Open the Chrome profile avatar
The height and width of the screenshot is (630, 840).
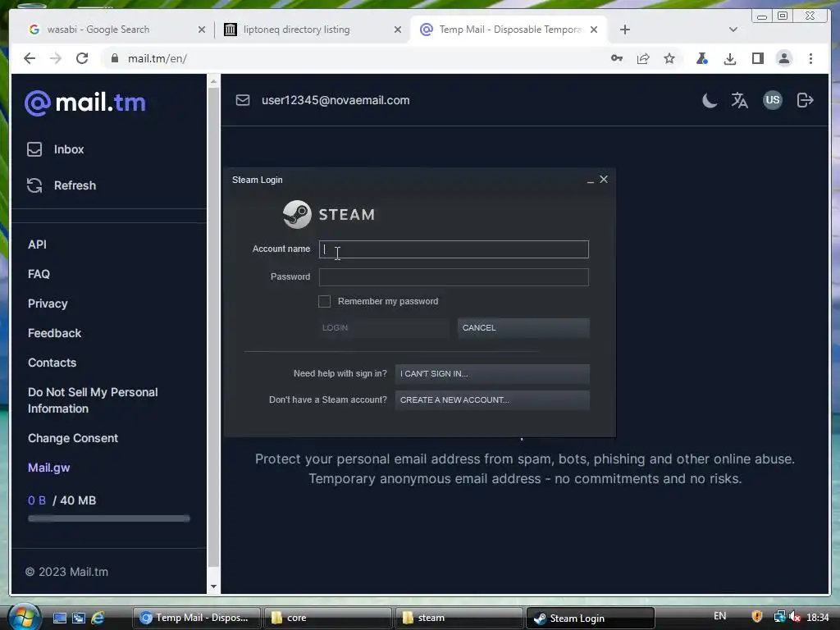point(783,58)
